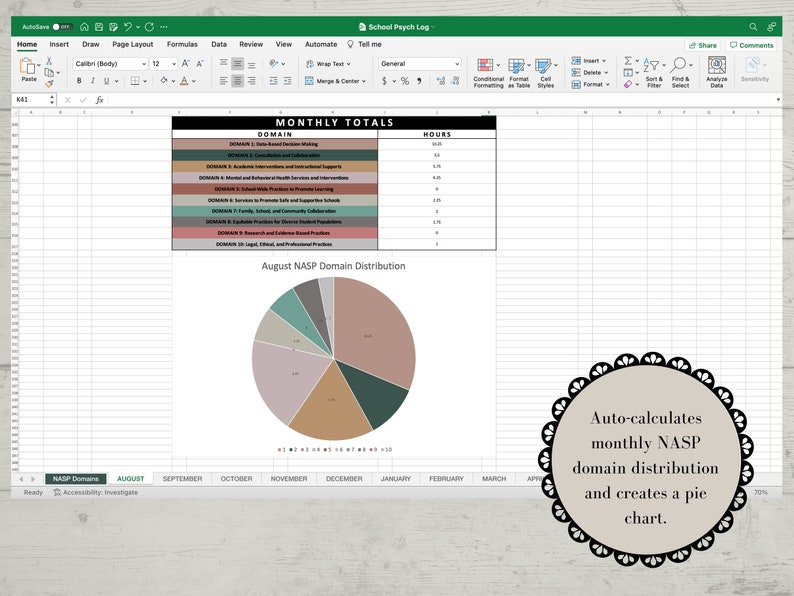Screen dimensions: 794x596
Task: Click the Increase Indent icon
Action: (x=287, y=81)
